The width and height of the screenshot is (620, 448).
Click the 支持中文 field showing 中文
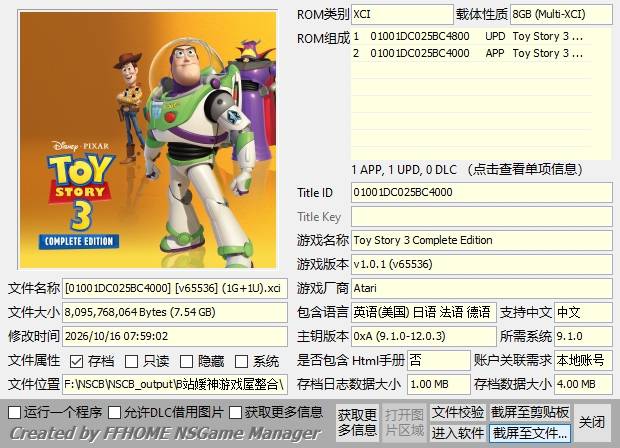click(583, 312)
